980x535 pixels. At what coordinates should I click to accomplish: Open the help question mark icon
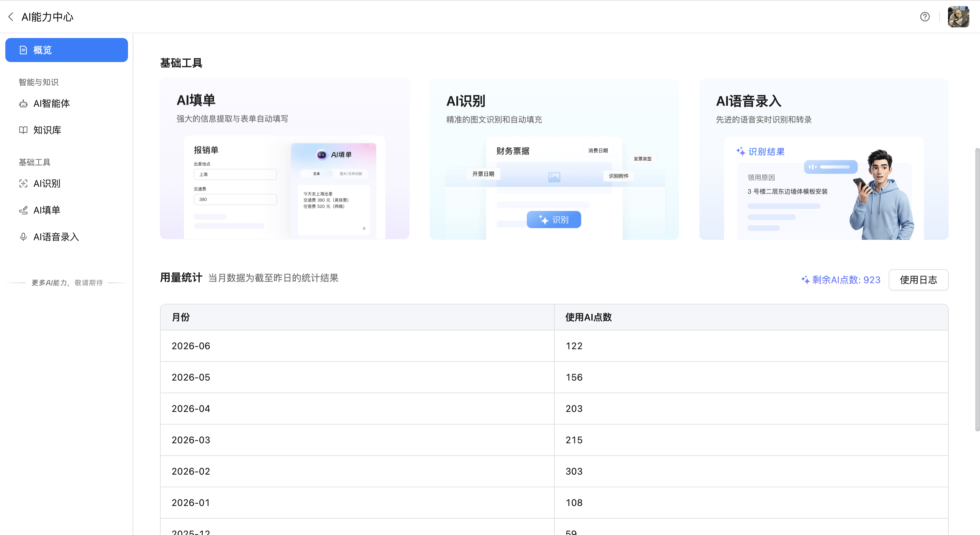coord(925,17)
